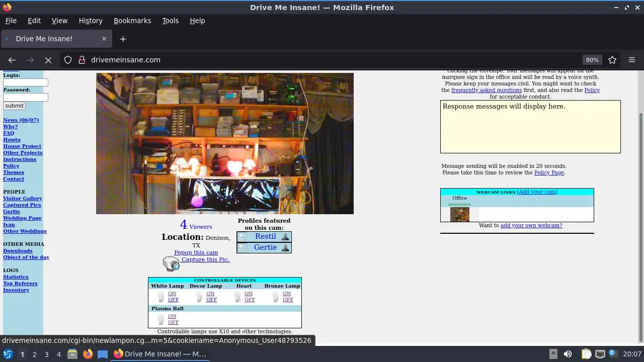
Task: Click the Password text field
Action: pos(26,97)
